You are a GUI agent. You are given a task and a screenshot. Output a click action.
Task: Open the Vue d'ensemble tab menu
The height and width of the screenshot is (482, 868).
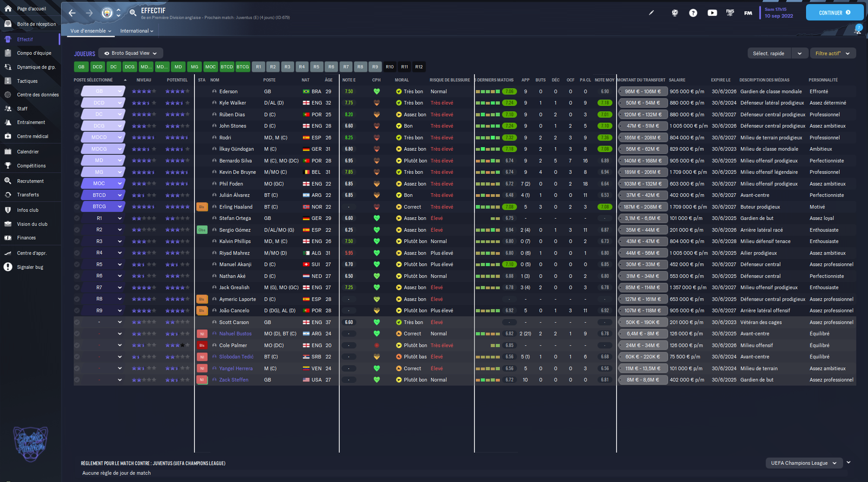[x=91, y=31]
